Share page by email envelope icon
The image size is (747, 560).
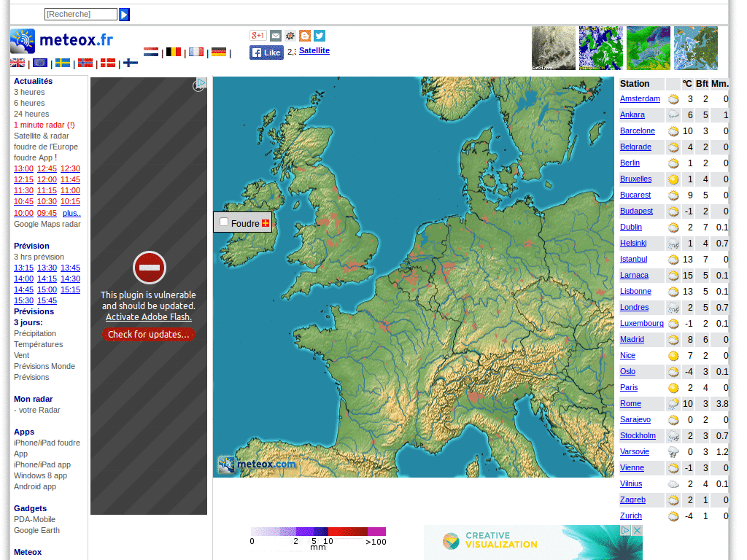275,36
